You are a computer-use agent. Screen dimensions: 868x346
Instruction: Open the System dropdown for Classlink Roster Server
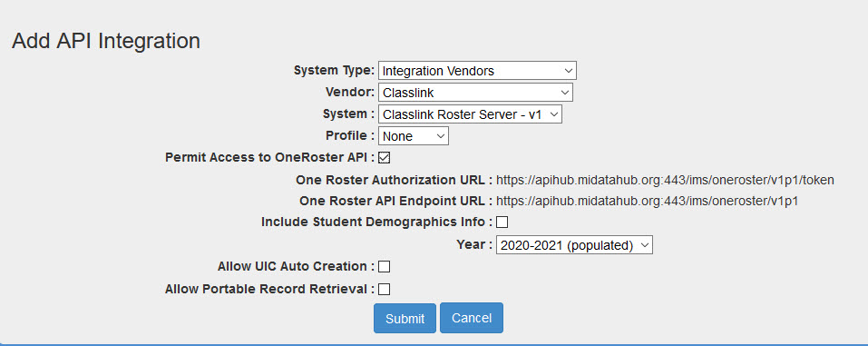click(470, 114)
